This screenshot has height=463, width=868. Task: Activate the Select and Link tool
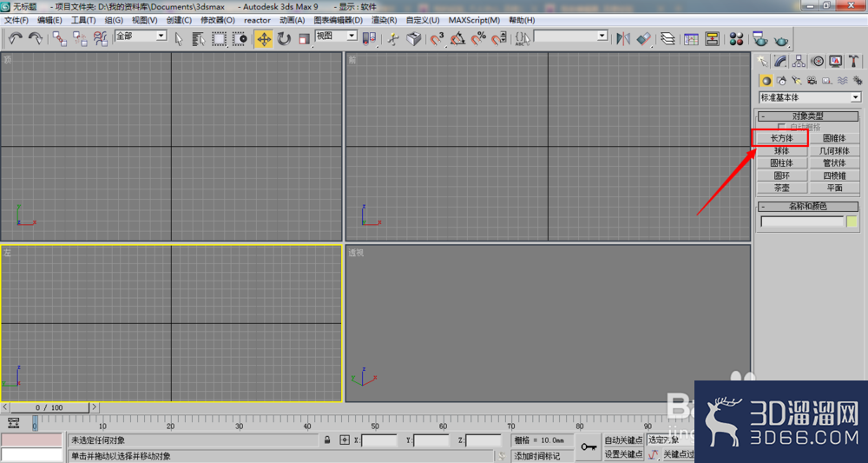pos(61,39)
